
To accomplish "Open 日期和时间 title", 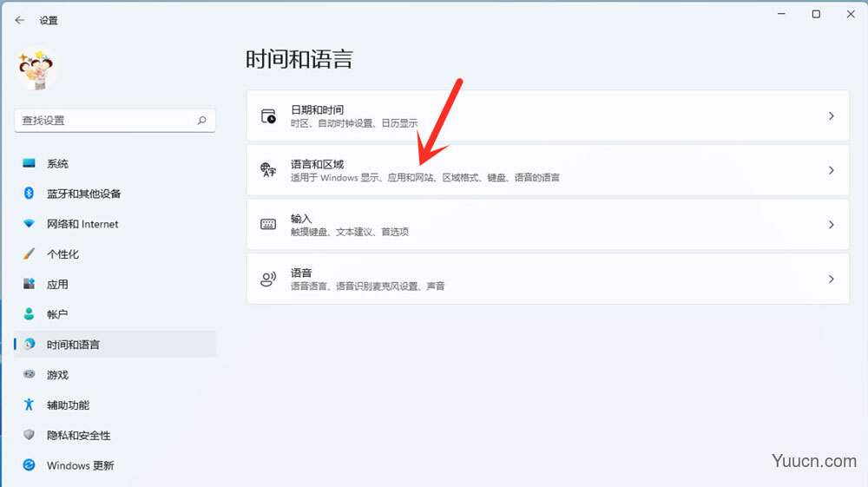I will click(317, 109).
